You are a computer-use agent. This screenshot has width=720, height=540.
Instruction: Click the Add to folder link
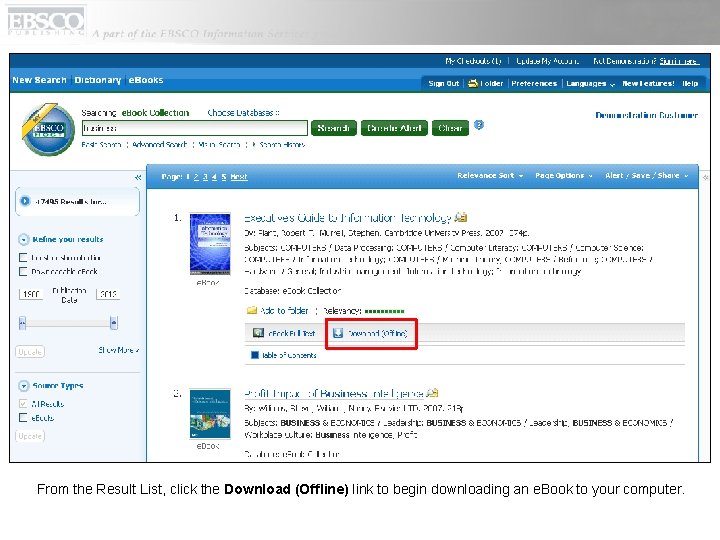click(284, 311)
